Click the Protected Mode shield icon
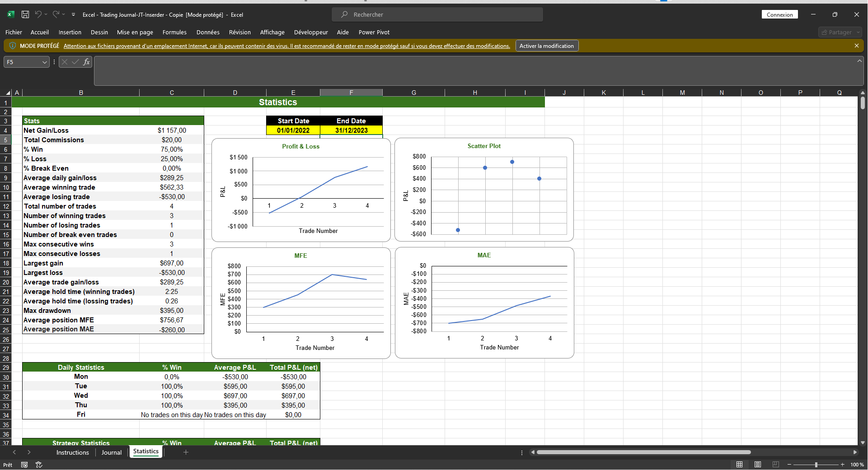Screen dimensions: 868x470 click(13, 46)
